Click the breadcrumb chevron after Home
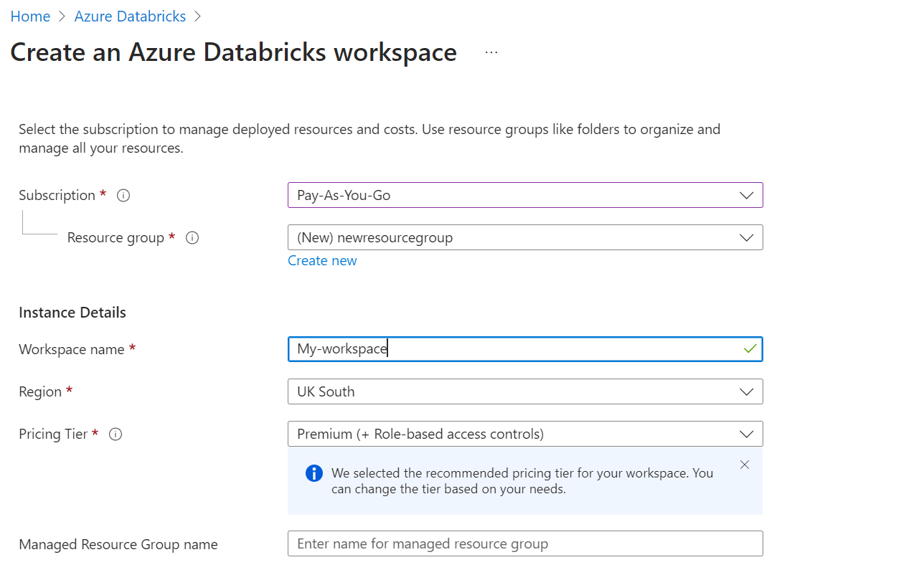 [61, 16]
